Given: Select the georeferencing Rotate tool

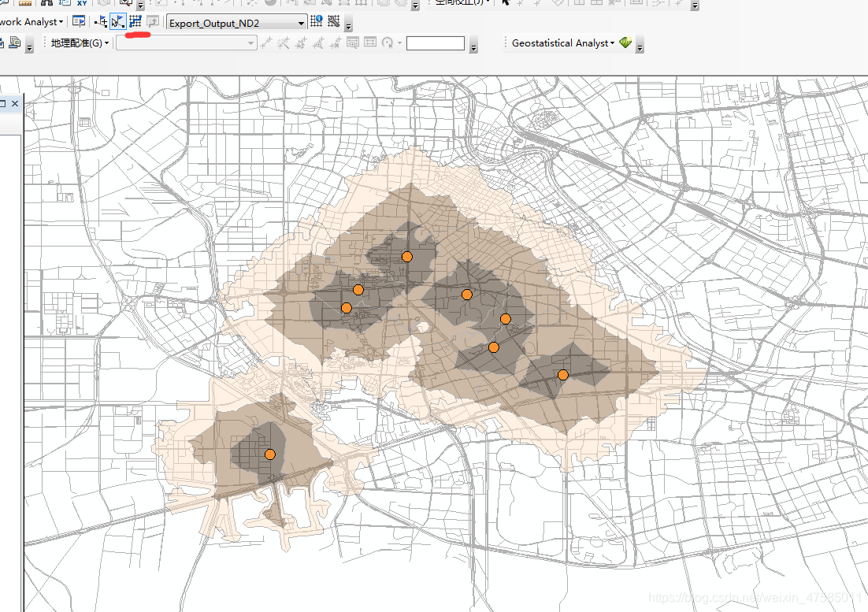Looking at the screenshot, I should tap(388, 43).
